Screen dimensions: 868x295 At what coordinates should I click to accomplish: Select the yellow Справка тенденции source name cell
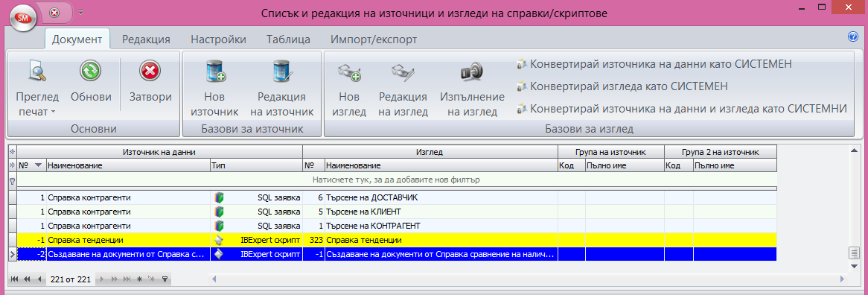(x=128, y=240)
